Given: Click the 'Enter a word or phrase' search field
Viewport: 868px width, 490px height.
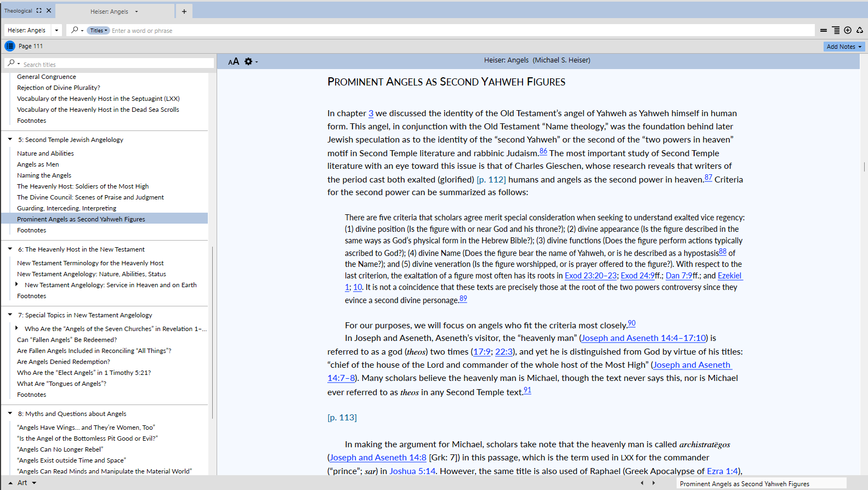Looking at the screenshot, I should (x=461, y=31).
